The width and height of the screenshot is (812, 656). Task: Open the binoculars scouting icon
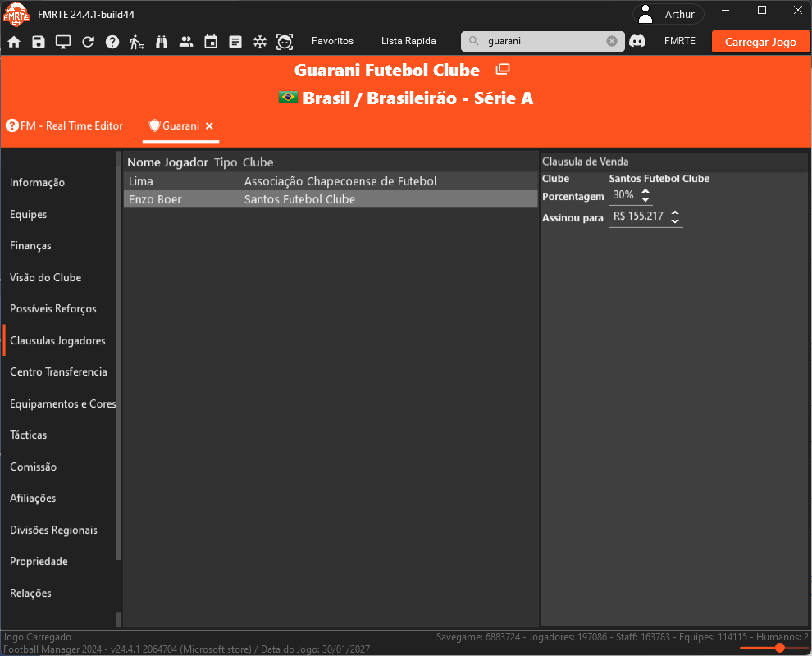162,42
